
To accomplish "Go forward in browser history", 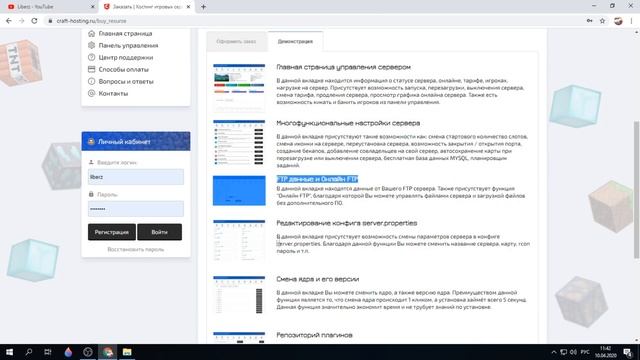I will pyautogui.click(x=21, y=20).
